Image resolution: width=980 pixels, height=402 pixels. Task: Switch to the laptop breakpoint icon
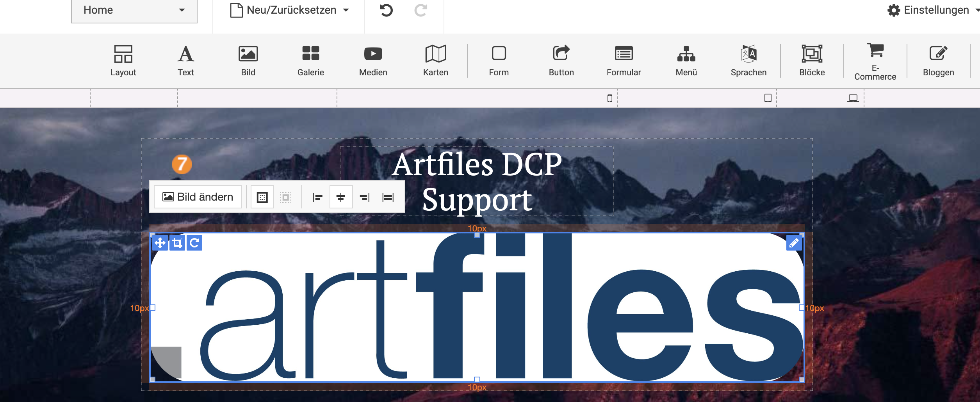click(x=853, y=98)
